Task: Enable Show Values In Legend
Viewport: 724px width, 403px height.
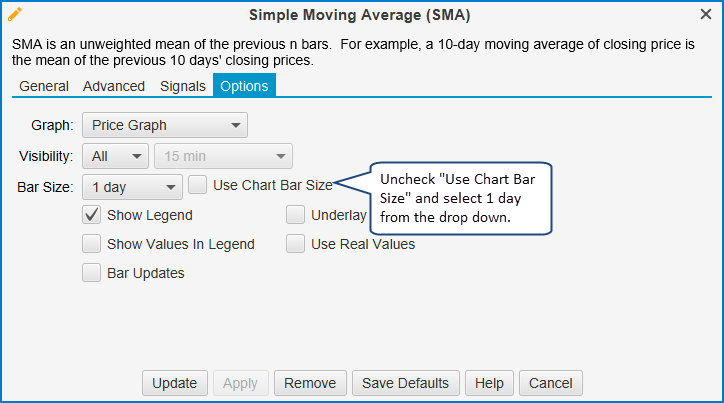Action: pos(92,244)
